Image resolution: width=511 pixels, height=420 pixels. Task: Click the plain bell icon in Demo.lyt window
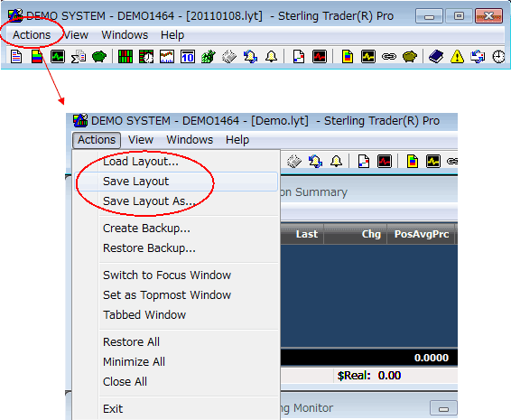click(x=336, y=162)
